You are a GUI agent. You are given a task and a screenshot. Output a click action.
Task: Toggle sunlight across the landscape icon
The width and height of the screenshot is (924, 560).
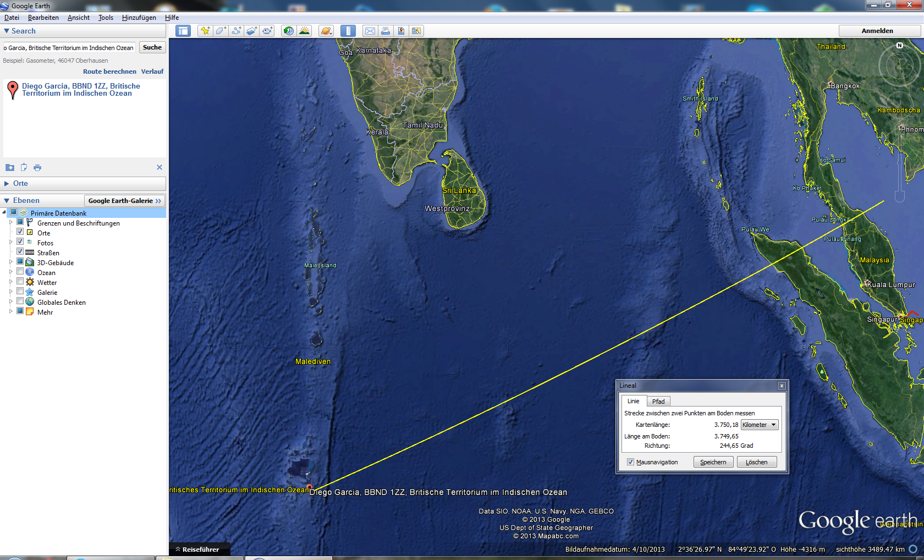(x=304, y=31)
